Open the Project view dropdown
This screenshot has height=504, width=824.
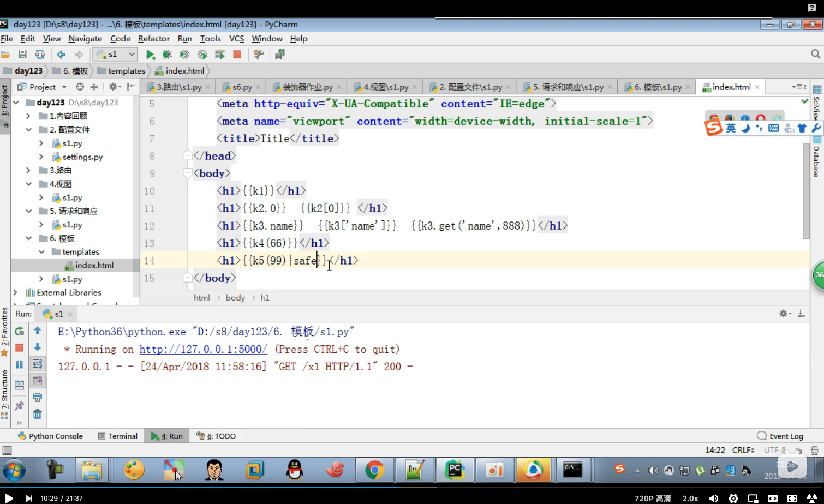[42, 87]
